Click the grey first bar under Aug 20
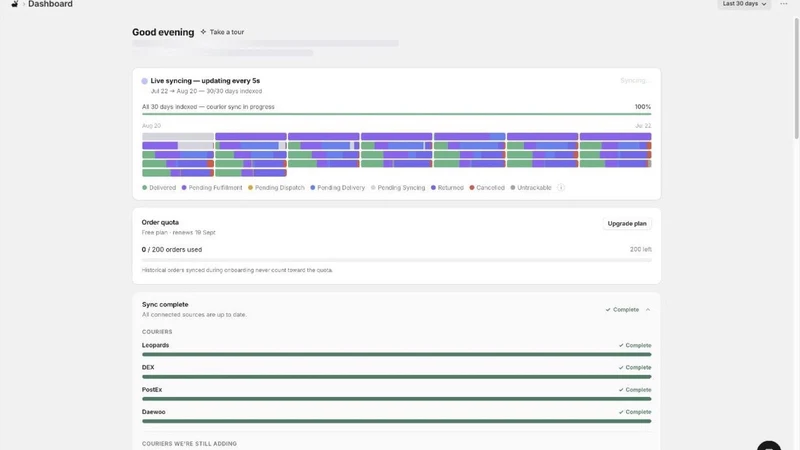The height and width of the screenshot is (450, 800). pos(178,137)
